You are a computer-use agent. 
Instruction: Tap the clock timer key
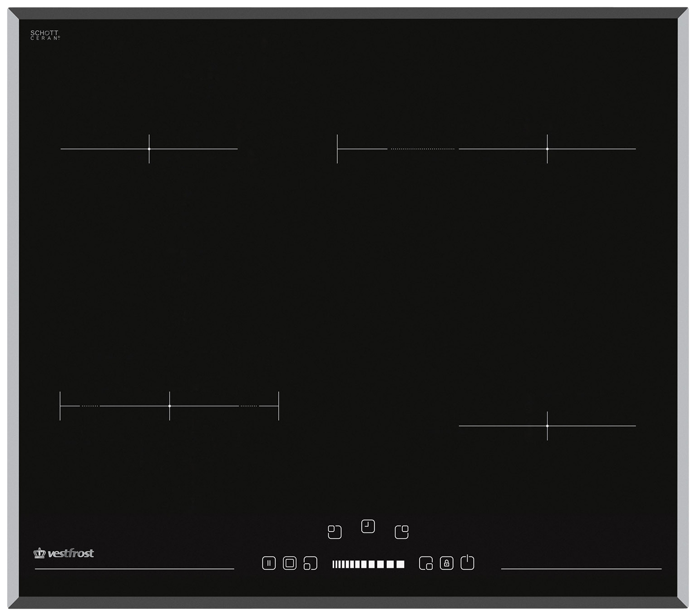pos(368,526)
